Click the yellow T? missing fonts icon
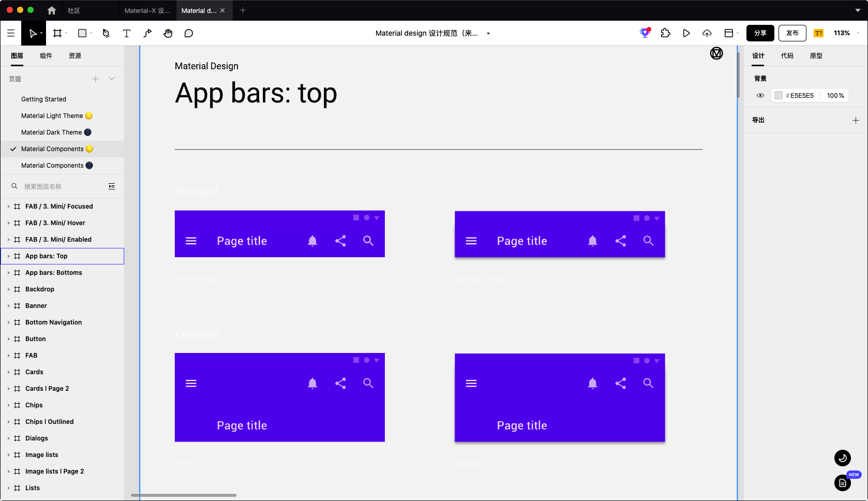 pyautogui.click(x=818, y=33)
